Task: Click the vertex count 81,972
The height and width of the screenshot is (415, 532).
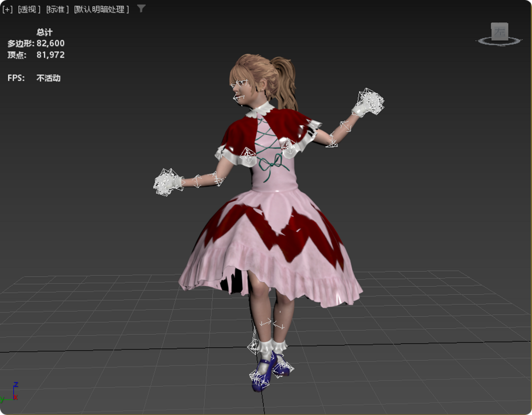Action: [x=51, y=55]
